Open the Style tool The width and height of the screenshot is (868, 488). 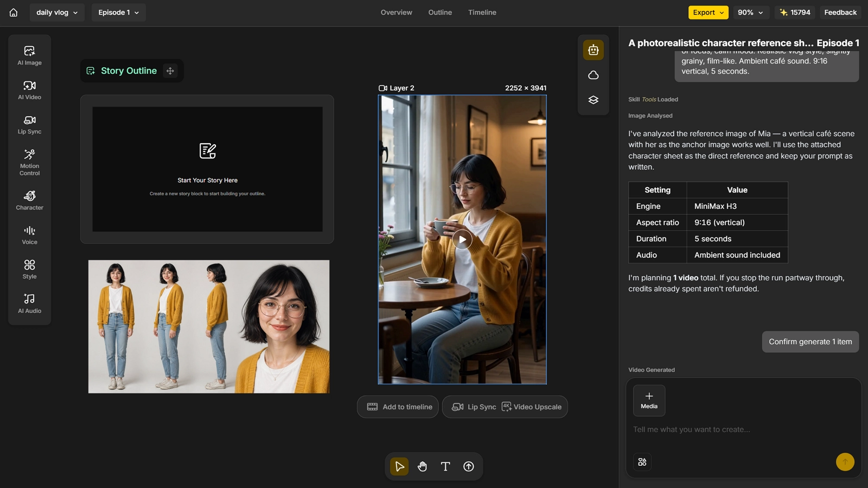coord(29,269)
